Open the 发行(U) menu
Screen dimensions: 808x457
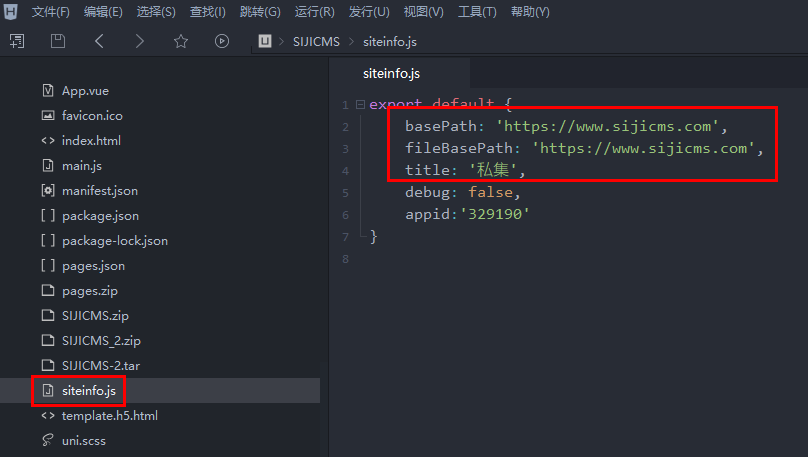368,12
